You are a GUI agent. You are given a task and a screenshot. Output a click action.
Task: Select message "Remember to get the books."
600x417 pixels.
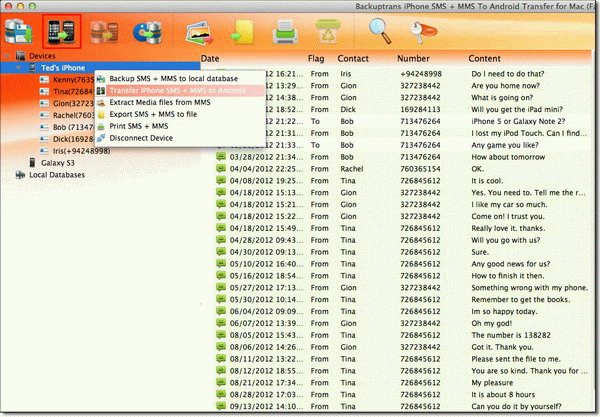(x=521, y=299)
